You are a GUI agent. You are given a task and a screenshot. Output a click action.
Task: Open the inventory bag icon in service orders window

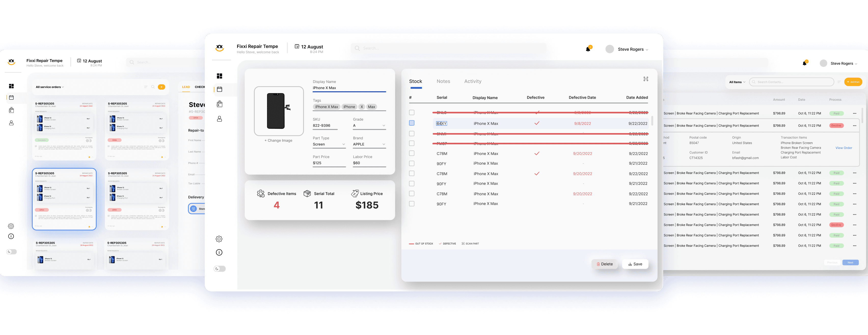click(x=11, y=110)
